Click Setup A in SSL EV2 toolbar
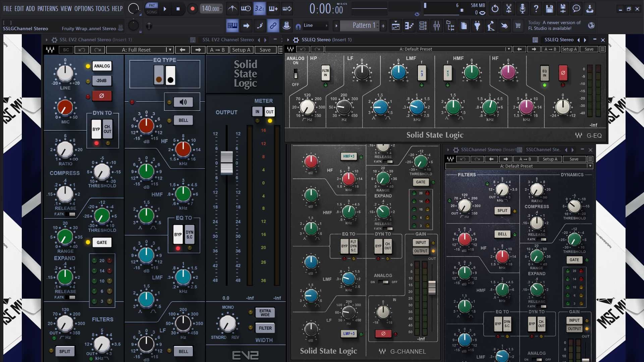Image resolution: width=644 pixels, height=362 pixels. coord(241,50)
